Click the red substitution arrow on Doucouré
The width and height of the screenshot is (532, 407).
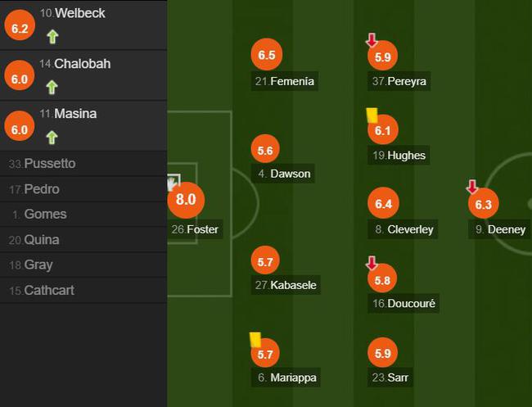tap(372, 263)
